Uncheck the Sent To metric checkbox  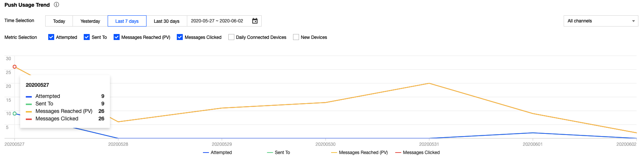(87, 37)
